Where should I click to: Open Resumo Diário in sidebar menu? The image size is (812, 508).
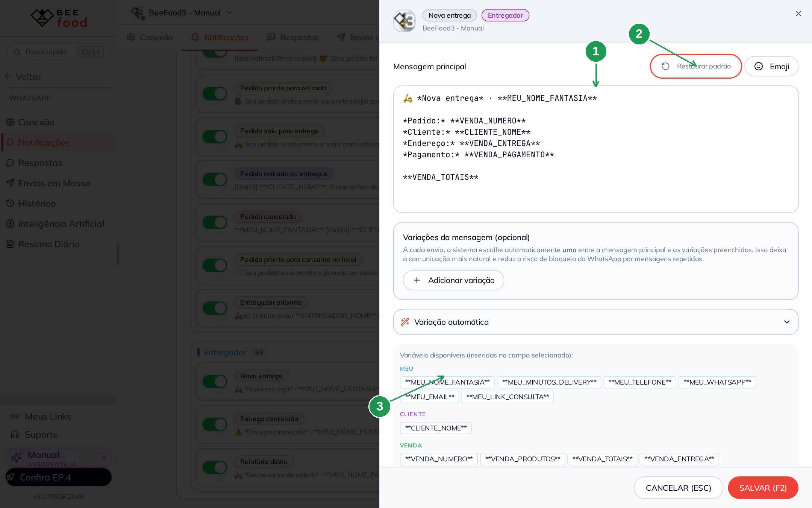coord(58,244)
